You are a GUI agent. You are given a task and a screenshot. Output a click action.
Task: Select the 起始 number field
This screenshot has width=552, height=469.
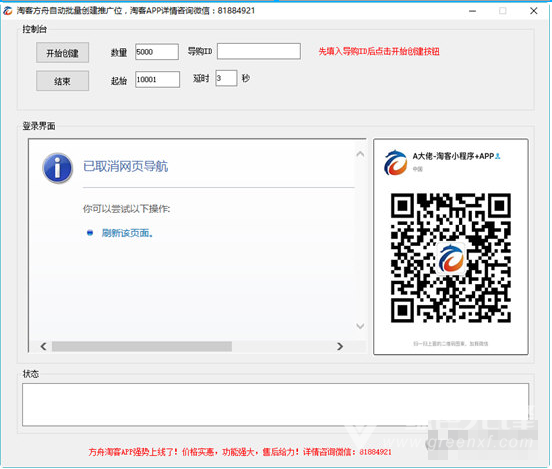click(157, 79)
